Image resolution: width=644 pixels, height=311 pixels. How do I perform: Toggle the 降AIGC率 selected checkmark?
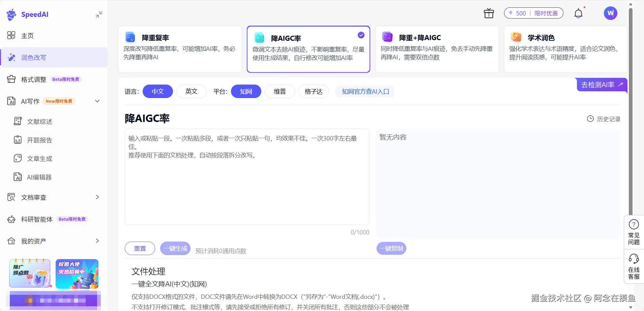[361, 35]
